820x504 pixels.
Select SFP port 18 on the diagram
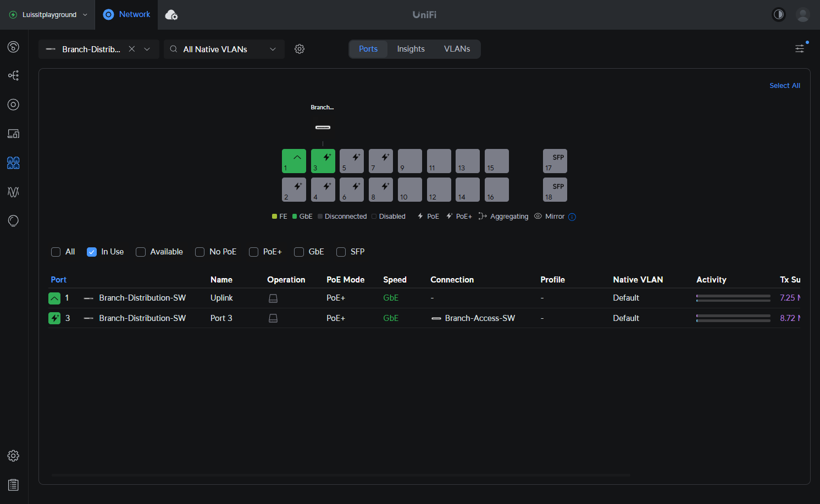click(x=555, y=190)
